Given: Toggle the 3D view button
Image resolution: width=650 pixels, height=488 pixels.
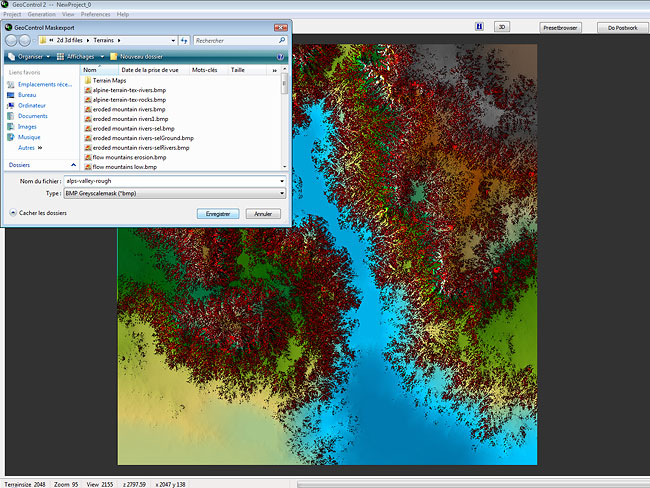Looking at the screenshot, I should (x=503, y=27).
